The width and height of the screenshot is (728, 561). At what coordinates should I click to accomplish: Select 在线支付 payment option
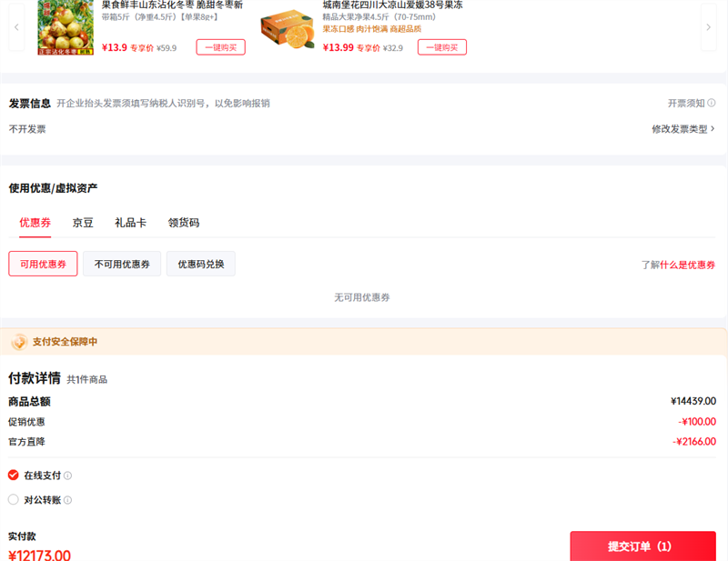(x=14, y=476)
